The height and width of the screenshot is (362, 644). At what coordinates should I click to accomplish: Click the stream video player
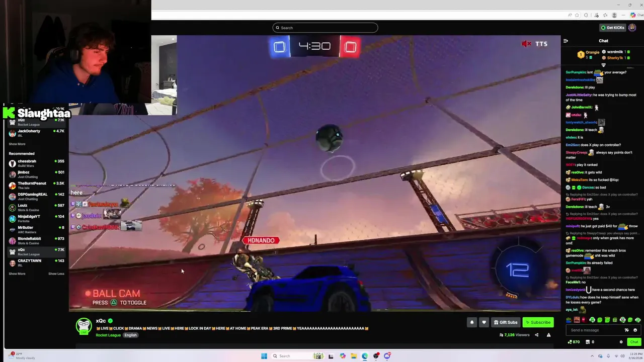314,173
